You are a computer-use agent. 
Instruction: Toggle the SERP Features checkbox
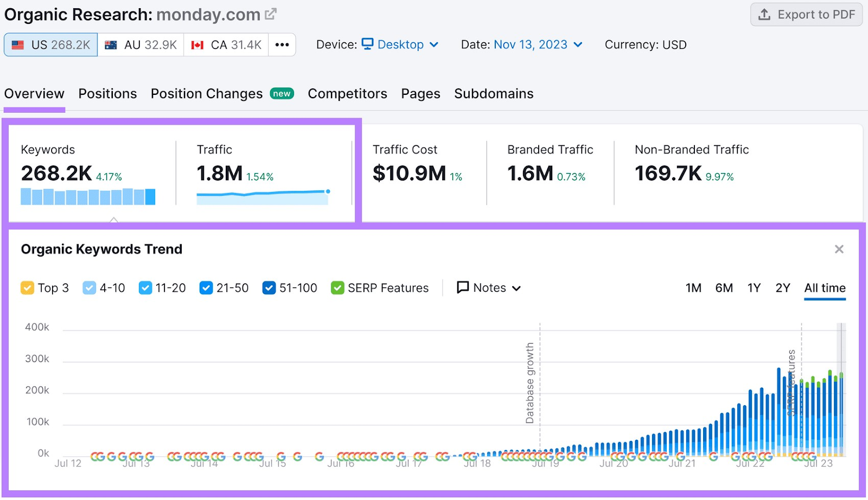(x=337, y=288)
